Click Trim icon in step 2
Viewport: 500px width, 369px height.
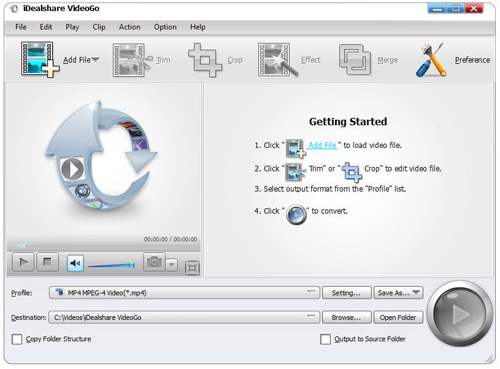[296, 171]
